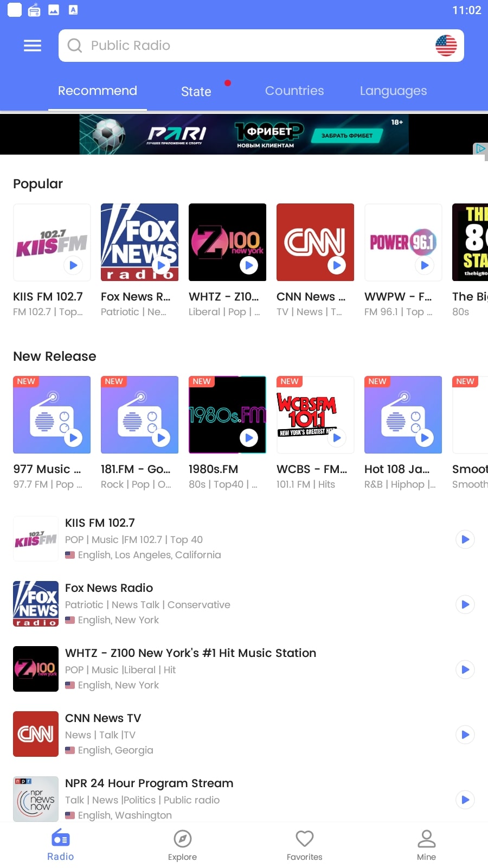Go to Radio bottom tab

click(x=61, y=845)
